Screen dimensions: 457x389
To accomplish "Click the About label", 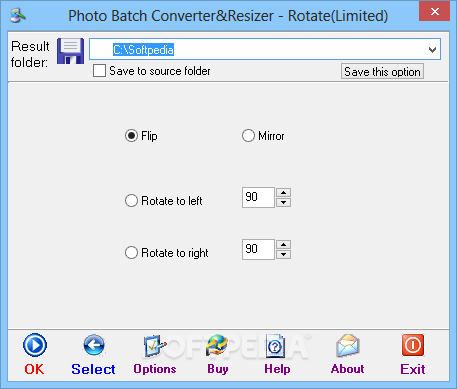I will 348,369.
